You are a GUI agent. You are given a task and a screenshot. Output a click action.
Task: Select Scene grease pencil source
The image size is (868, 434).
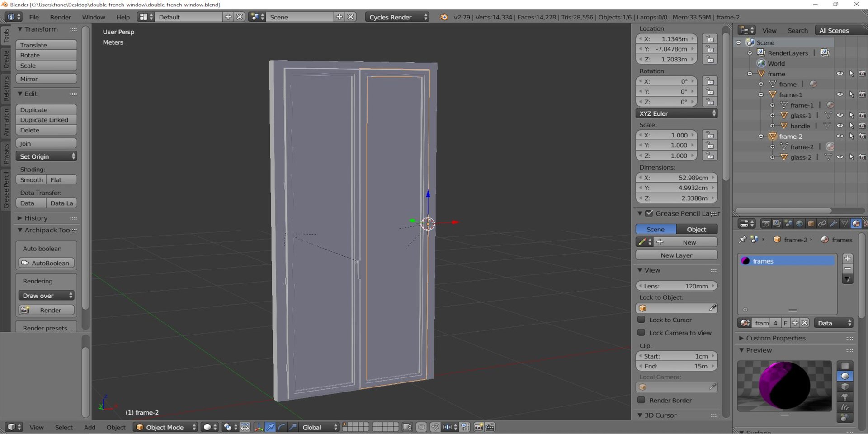click(656, 229)
